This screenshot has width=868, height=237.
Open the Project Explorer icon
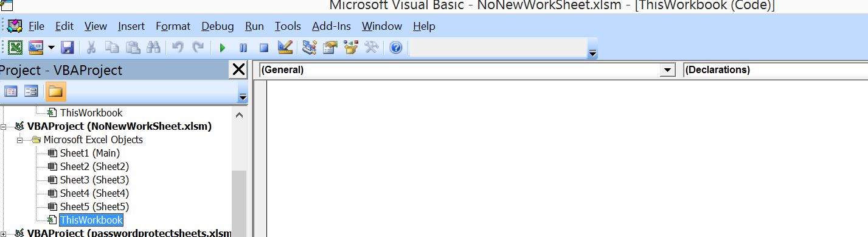click(x=310, y=48)
